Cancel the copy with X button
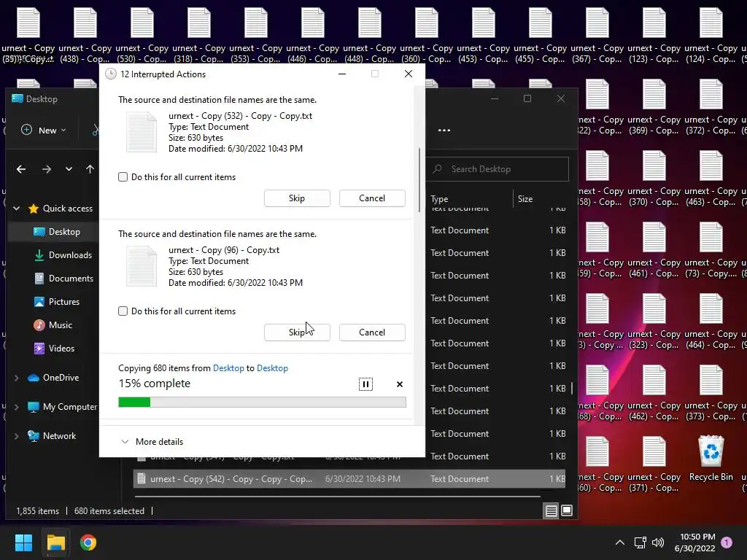747x560 pixels. (400, 384)
